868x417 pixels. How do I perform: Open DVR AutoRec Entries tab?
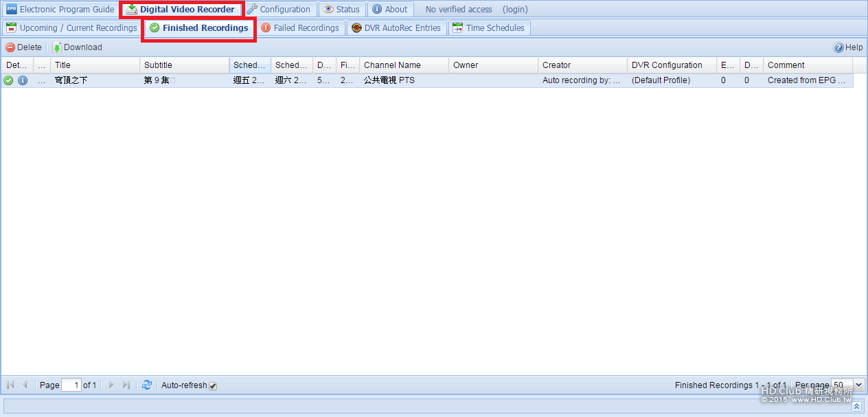(x=396, y=28)
